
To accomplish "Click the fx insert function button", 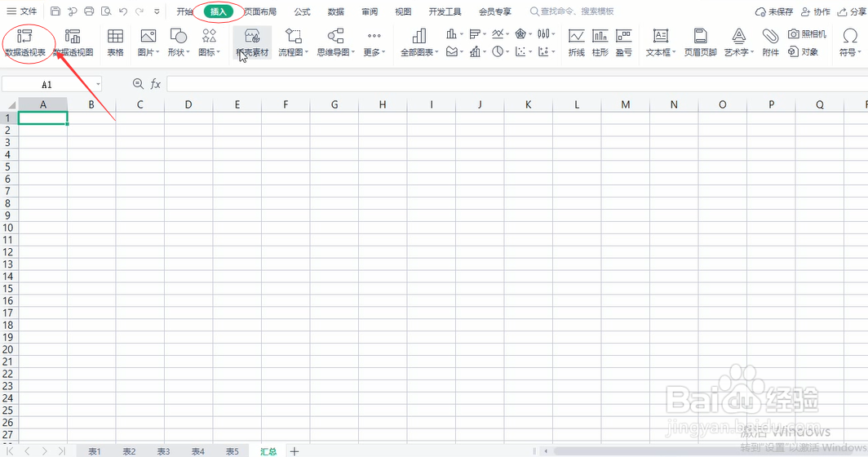I will click(156, 84).
